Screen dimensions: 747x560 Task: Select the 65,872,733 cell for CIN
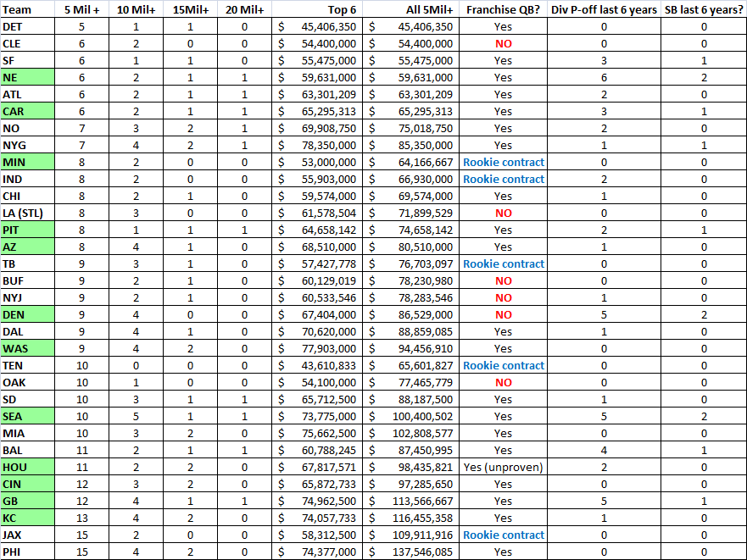[317, 485]
